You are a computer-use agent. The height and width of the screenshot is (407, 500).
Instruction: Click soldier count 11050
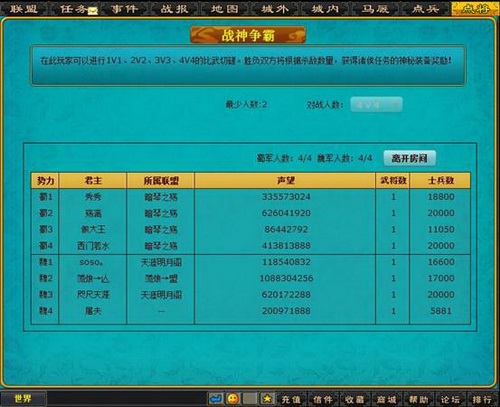(x=441, y=229)
